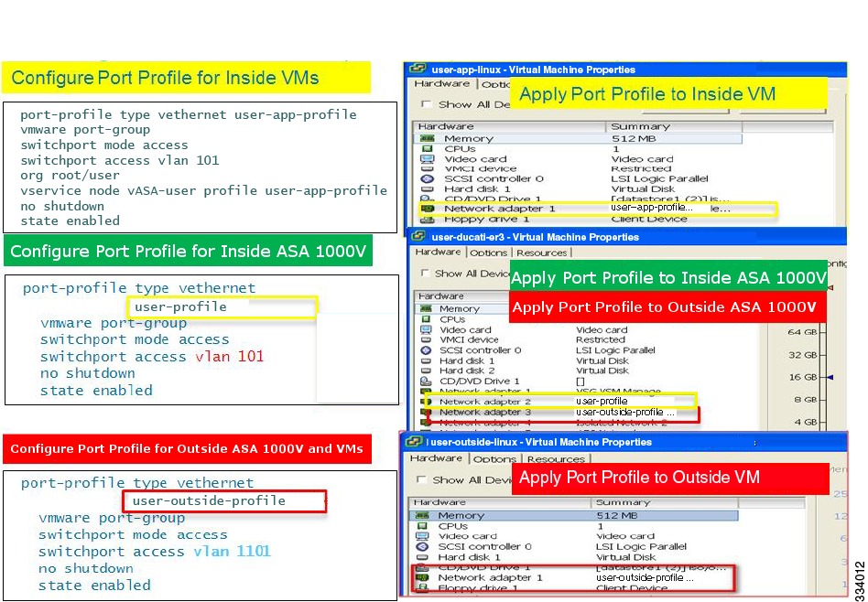Viewport: 868px width, 602px height.
Task: Select Video card icon in user-app-linux window
Action: coord(427,159)
